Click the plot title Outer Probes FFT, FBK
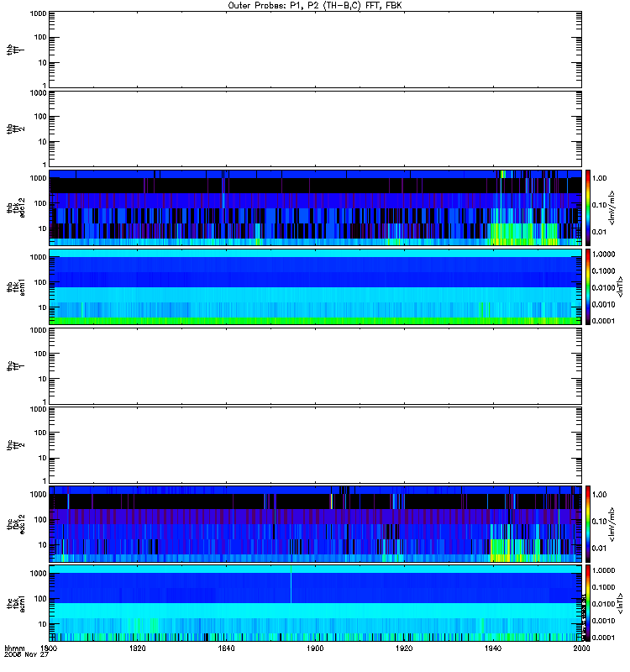 [315, 6]
